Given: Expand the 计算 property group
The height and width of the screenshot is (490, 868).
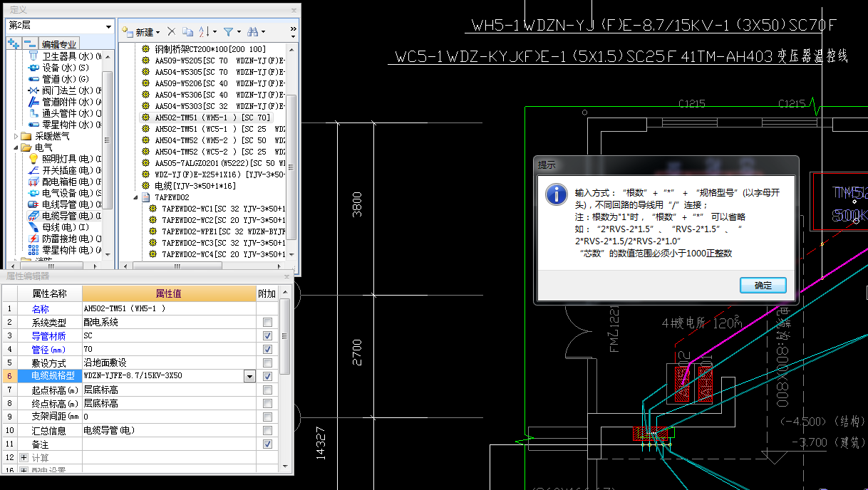Looking at the screenshot, I should (24, 457).
